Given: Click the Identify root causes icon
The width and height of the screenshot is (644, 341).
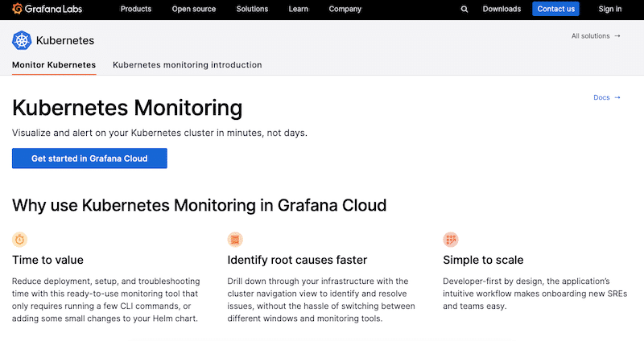Looking at the screenshot, I should (235, 239).
